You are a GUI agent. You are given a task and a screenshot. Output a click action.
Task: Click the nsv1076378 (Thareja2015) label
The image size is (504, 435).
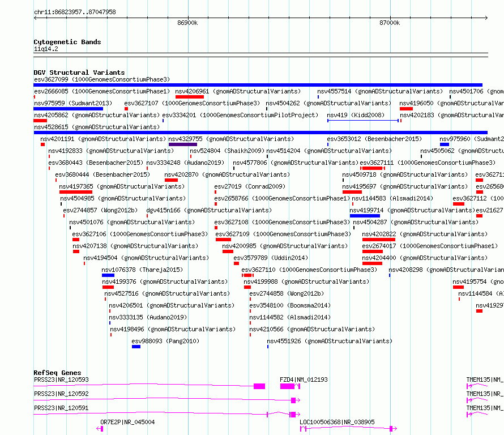click(x=142, y=270)
